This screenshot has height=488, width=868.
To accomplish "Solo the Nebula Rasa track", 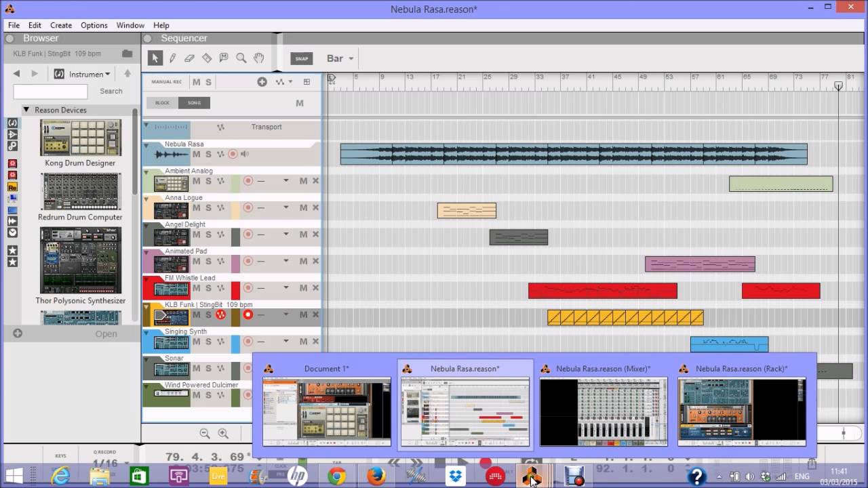I will [x=208, y=154].
